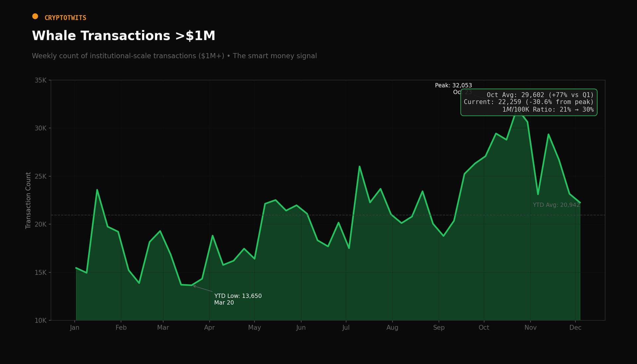This screenshot has height=364, width=637.
Task: Click the 15K y-axis tick label
Action: click(x=40, y=272)
